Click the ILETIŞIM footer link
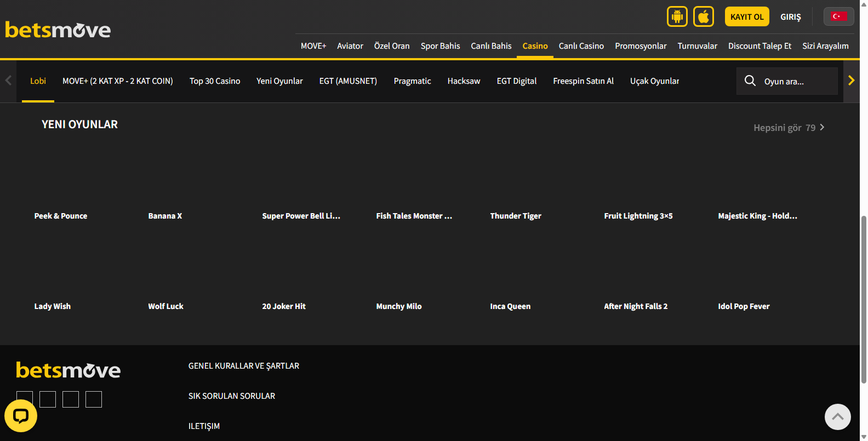Viewport: 868px width, 441px height. (x=204, y=426)
